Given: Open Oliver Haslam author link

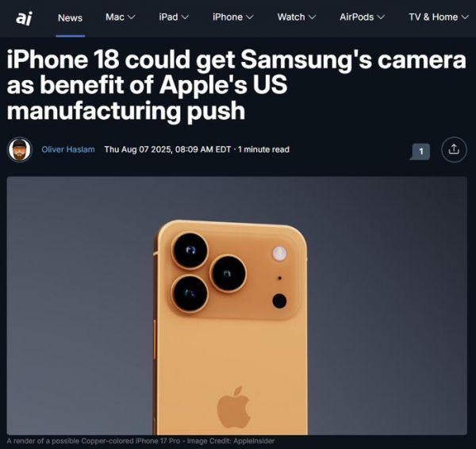Looking at the screenshot, I should (x=68, y=149).
